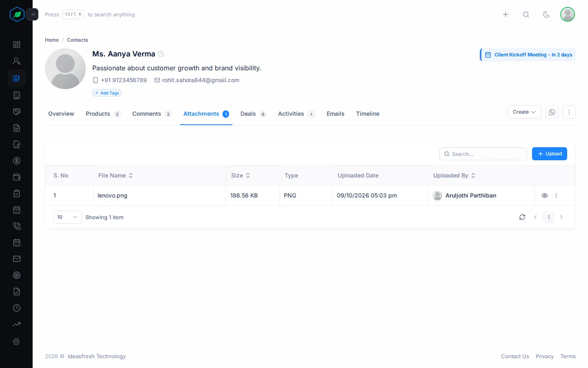Go to Home via breadcrumb
588x368 pixels.
point(52,40)
